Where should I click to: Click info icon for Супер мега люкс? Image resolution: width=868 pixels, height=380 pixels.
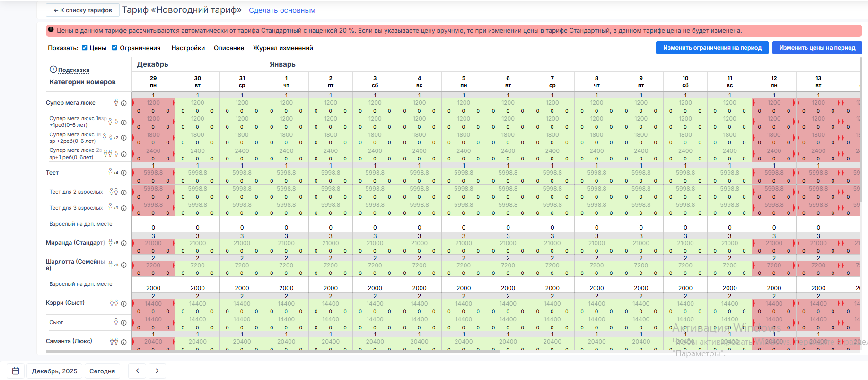tap(123, 103)
